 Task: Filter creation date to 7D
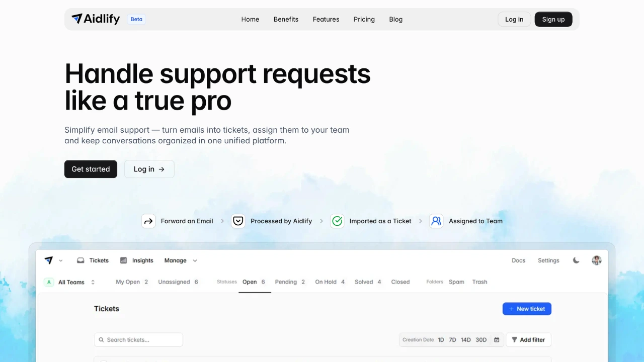pyautogui.click(x=452, y=340)
